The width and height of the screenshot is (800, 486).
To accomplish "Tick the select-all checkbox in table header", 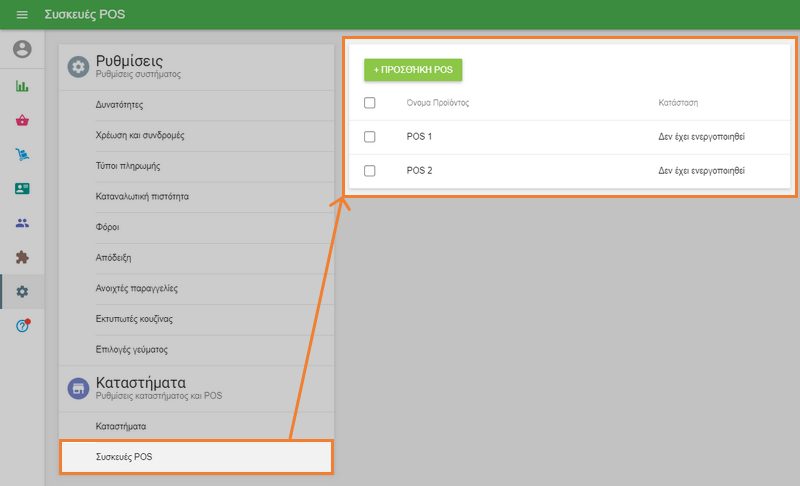I will click(x=369, y=103).
